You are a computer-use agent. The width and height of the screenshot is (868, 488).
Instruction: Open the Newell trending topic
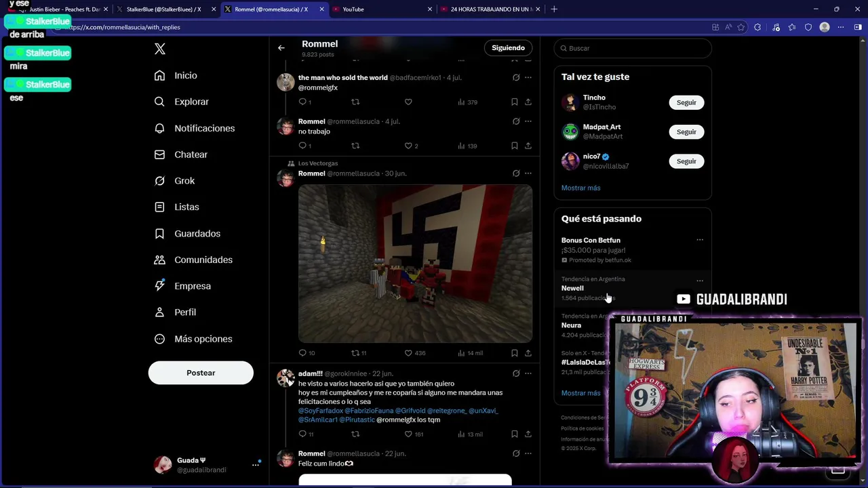click(572, 288)
